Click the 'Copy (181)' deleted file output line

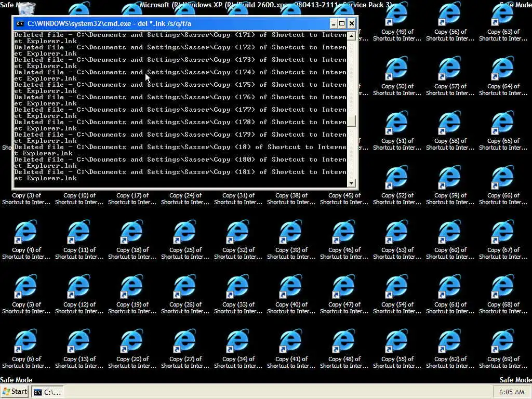point(180,175)
